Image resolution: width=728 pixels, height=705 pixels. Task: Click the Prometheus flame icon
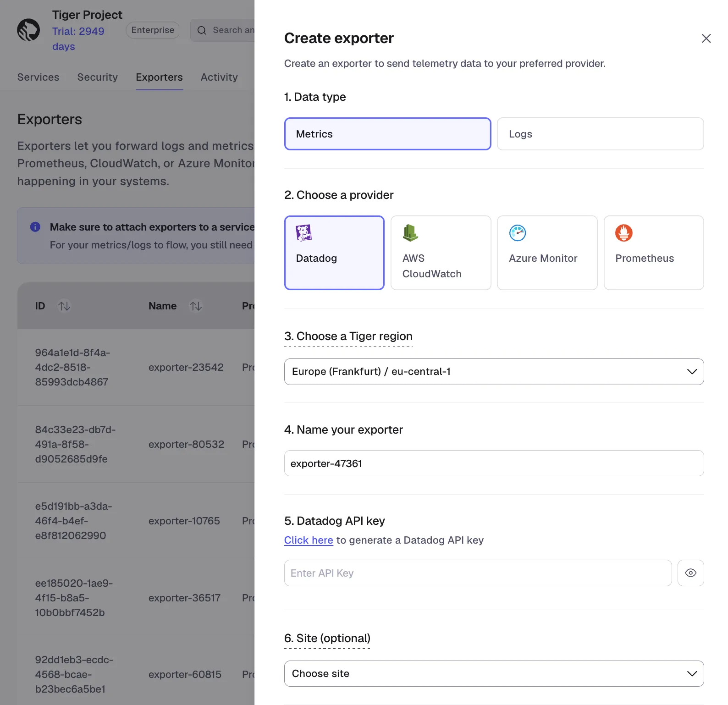point(624,233)
